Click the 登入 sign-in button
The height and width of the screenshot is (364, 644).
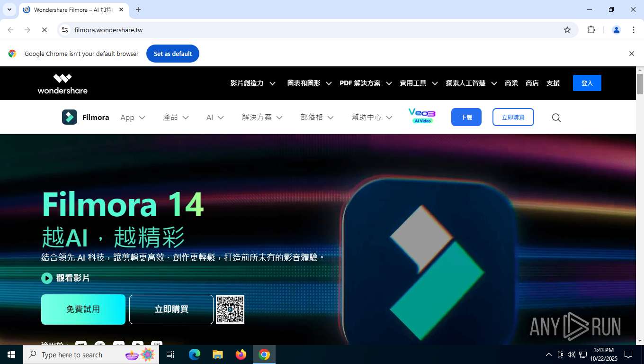[587, 83]
